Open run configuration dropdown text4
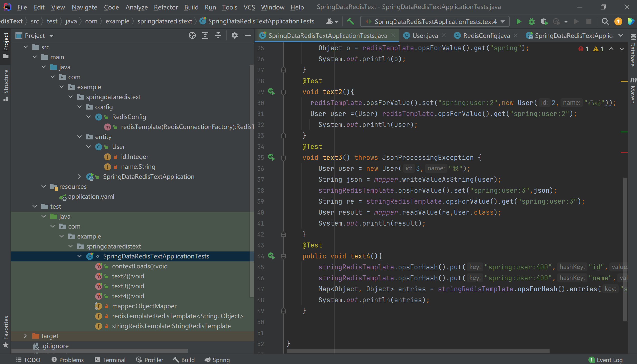 (x=435, y=21)
